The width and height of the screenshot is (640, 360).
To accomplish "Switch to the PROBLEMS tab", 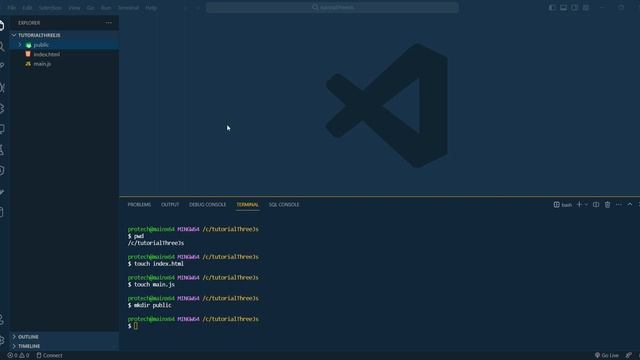I will (x=139, y=204).
